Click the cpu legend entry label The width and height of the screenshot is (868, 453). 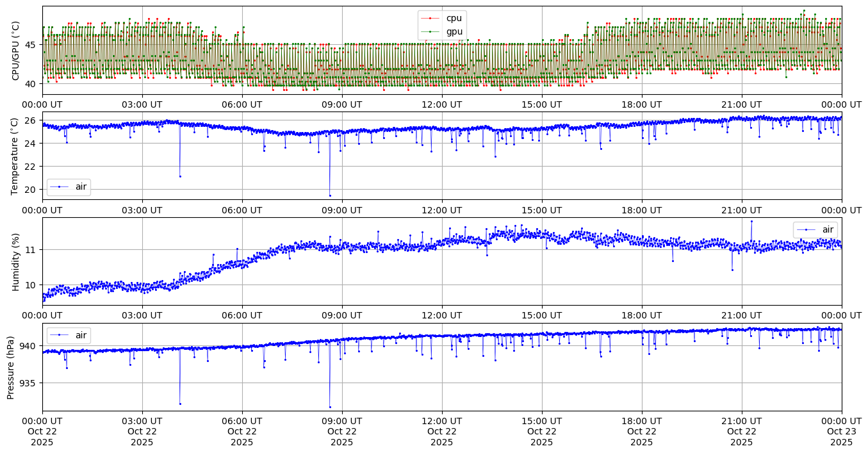point(454,18)
